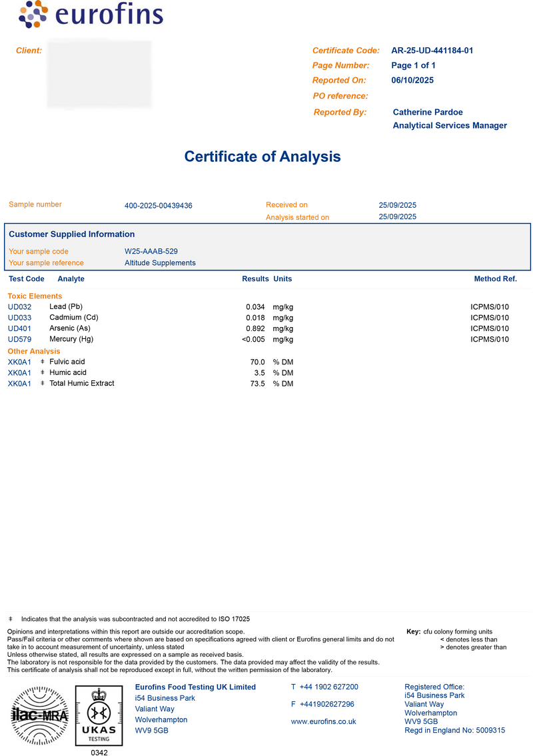Click the Arsenic result value 0.892
533x756 pixels.
(255, 328)
